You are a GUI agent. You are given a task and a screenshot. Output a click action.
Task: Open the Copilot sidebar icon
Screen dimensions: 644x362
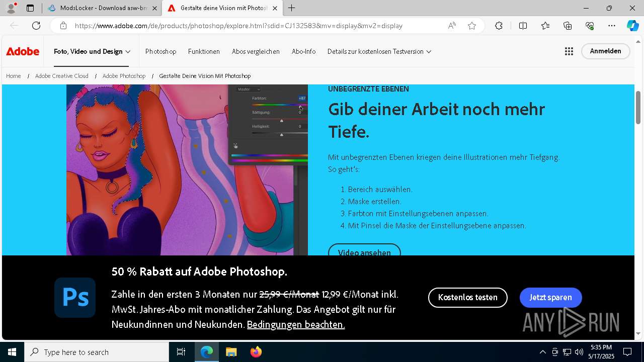click(632, 26)
